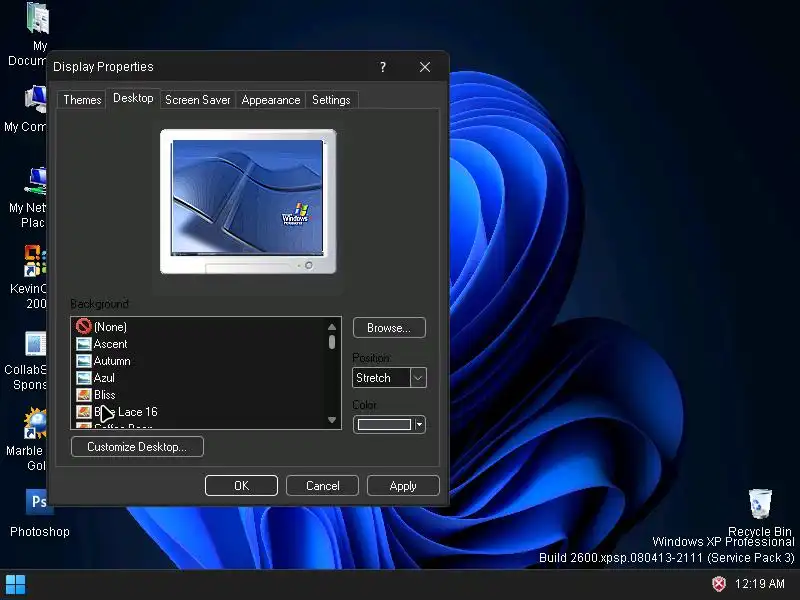The height and width of the screenshot is (600, 800).
Task: Click the background list scroll down arrow
Action: coord(332,420)
